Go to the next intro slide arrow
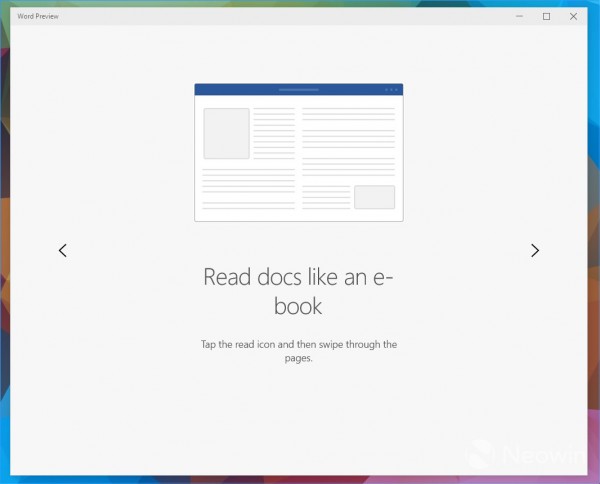Viewport: 600px width, 484px height. coord(535,251)
